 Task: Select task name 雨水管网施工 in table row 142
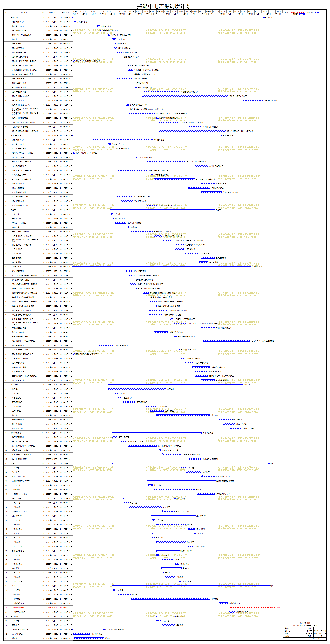point(17,634)
